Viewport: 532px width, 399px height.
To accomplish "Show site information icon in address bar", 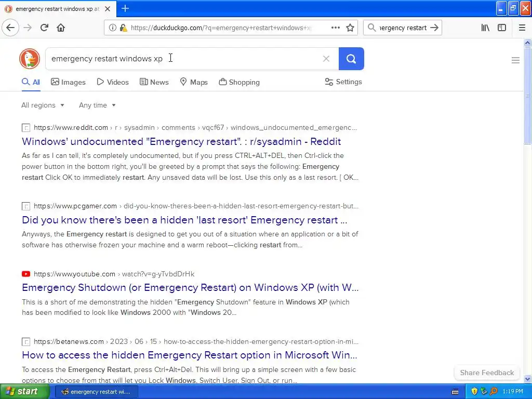I will [x=113, y=28].
